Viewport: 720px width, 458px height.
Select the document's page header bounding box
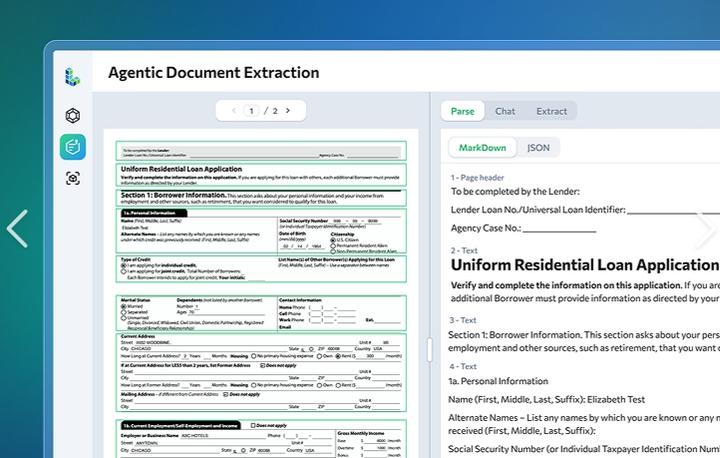point(261,151)
